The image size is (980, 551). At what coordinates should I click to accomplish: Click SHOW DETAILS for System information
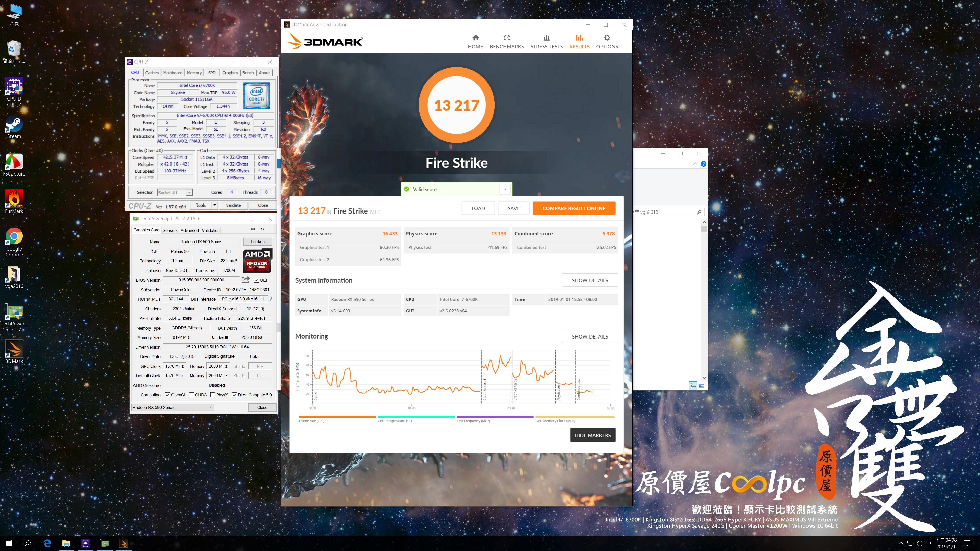[590, 280]
